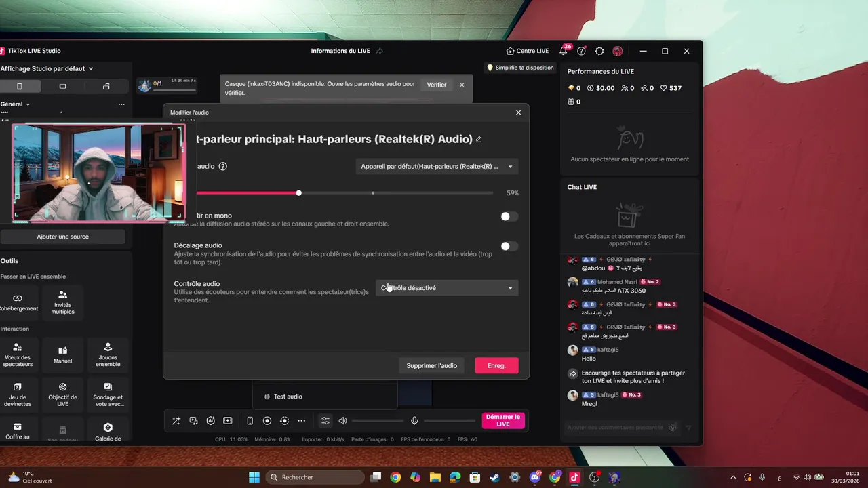Open Discord from the taskbar
Image resolution: width=868 pixels, height=488 pixels.
[535, 477]
